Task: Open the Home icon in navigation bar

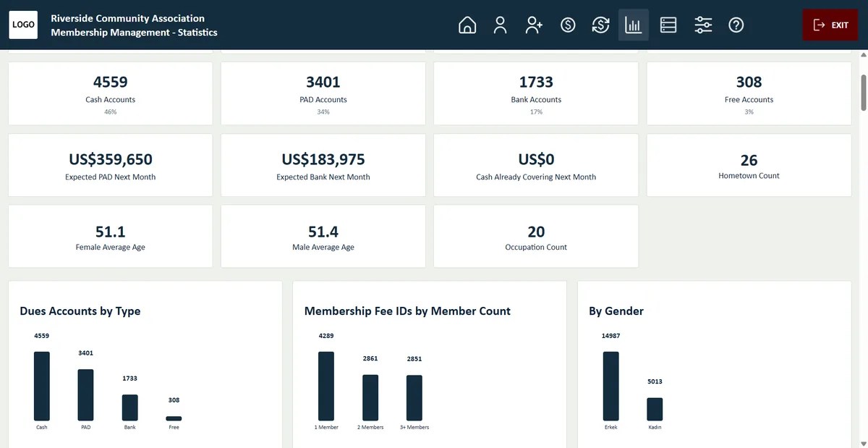Action: click(467, 25)
